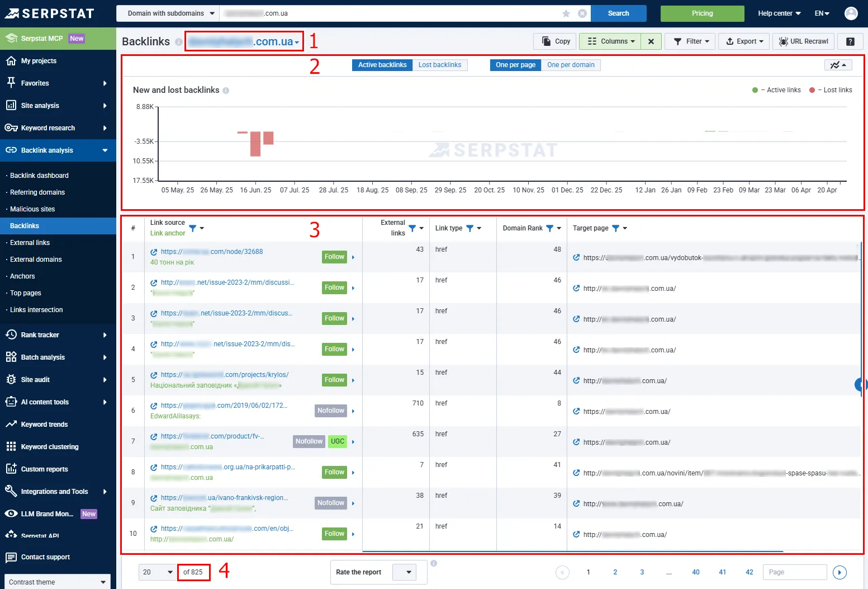Click the Site analysis chart icon
Screen dimensions: 868x589
coord(11,105)
